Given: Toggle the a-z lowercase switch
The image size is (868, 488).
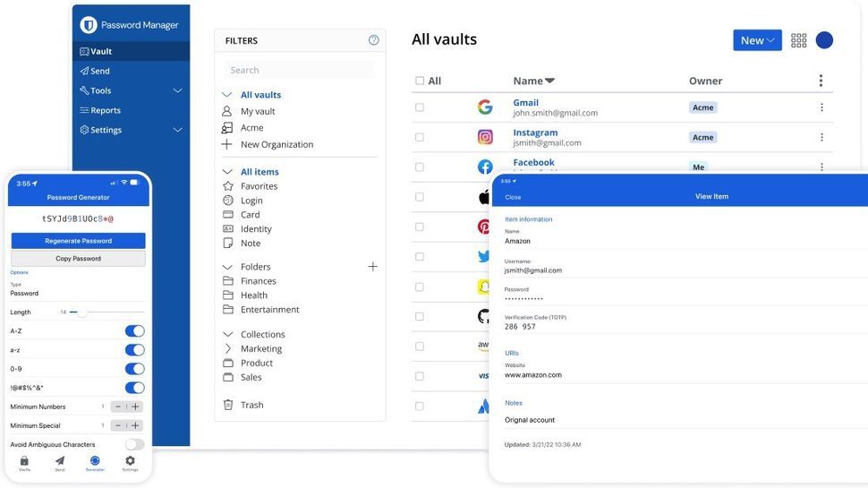Looking at the screenshot, I should point(134,349).
